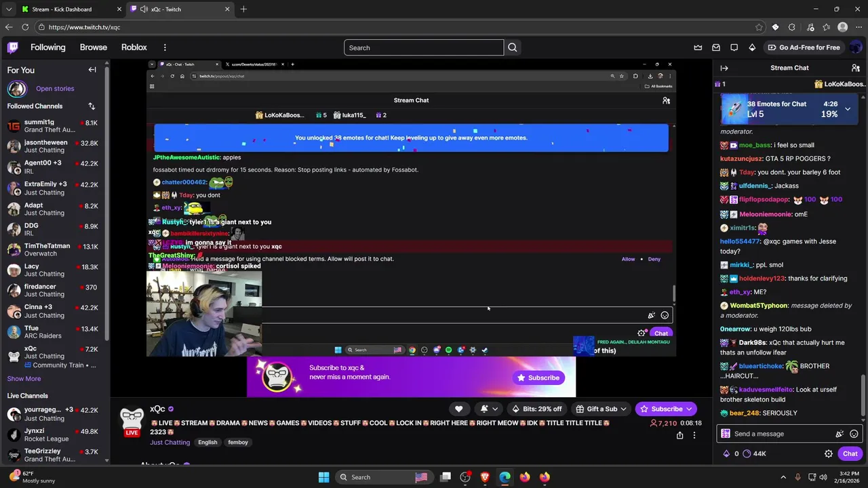Send message with the purple Chat button under chat box

coord(850,454)
